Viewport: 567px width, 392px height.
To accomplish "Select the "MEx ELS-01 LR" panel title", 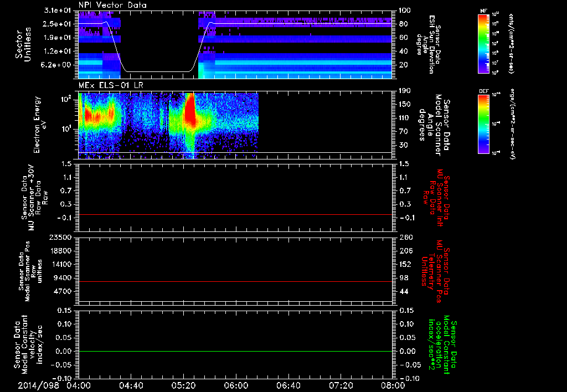I will point(111,85).
